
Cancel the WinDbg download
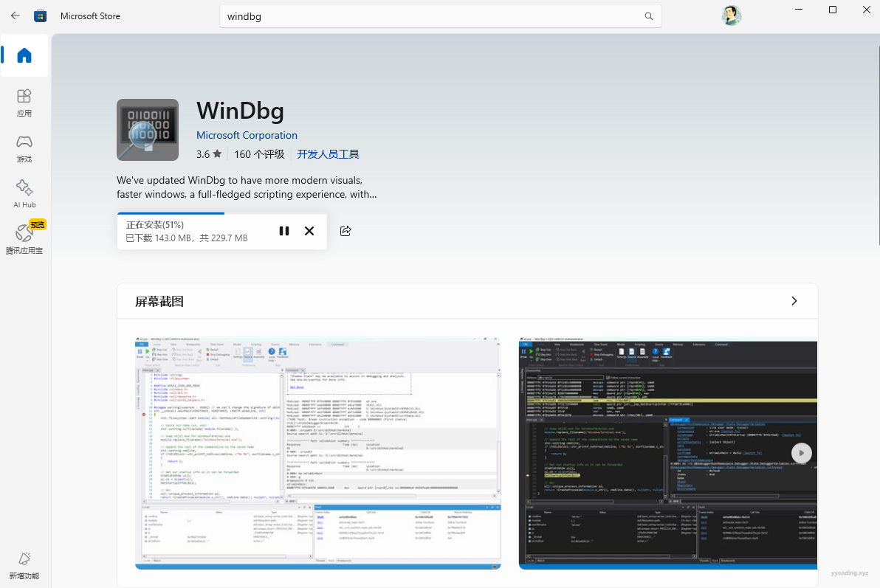[309, 231]
